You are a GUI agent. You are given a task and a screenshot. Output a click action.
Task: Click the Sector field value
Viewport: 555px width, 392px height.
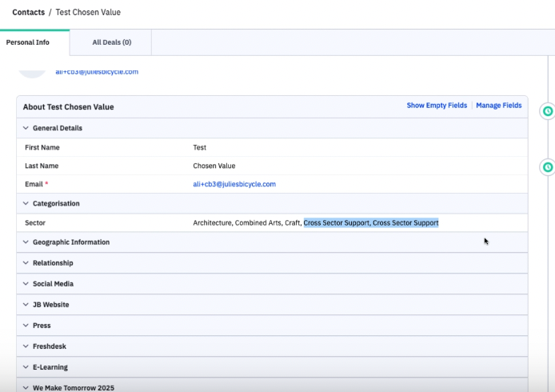(315, 222)
